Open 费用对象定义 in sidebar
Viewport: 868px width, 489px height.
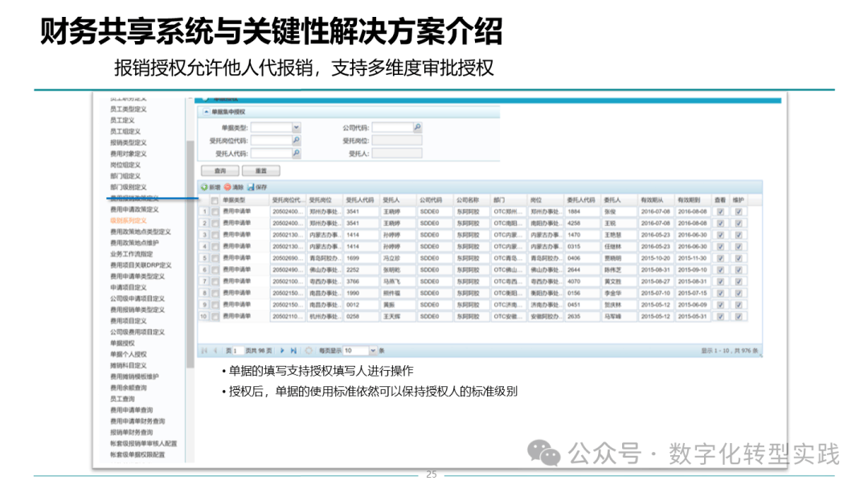click(129, 154)
